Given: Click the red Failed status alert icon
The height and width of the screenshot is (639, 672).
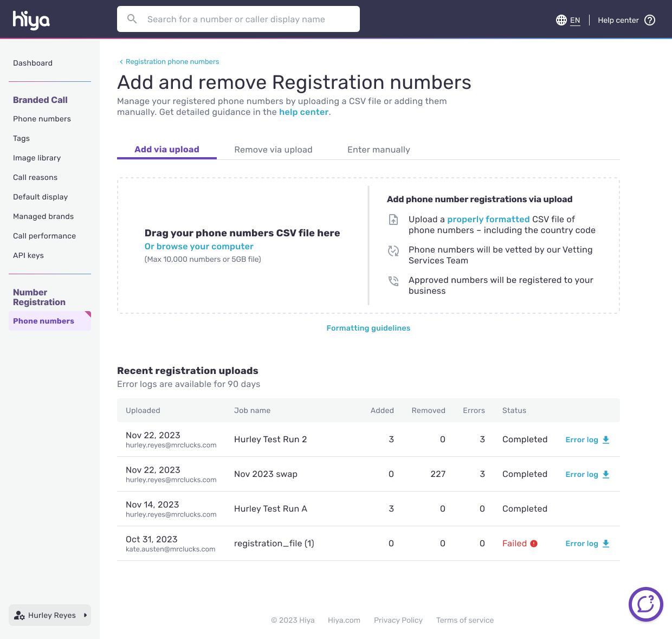Looking at the screenshot, I should [x=534, y=544].
